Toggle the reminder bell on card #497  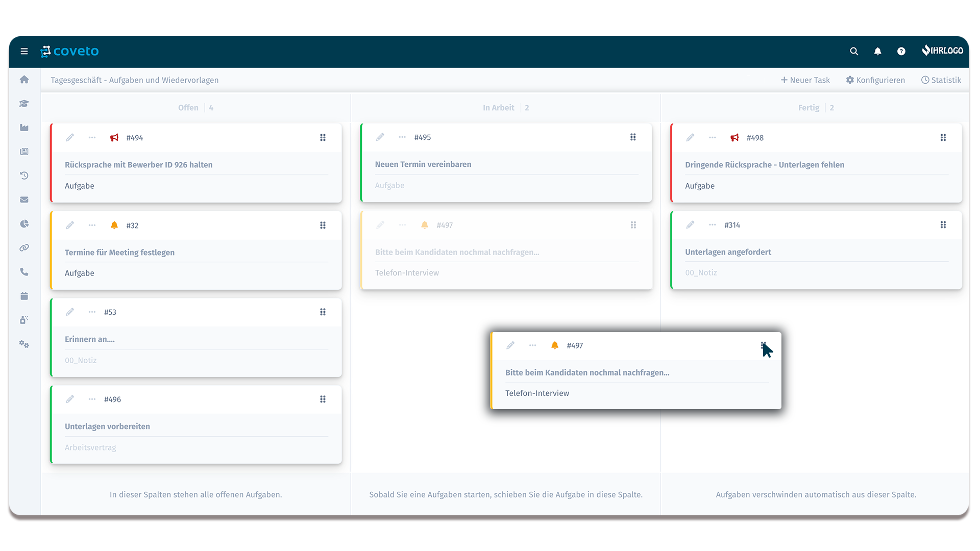[x=554, y=345]
